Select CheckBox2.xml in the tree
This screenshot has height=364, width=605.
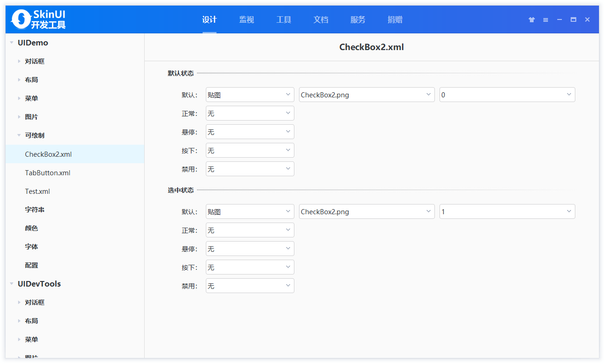(x=75, y=154)
